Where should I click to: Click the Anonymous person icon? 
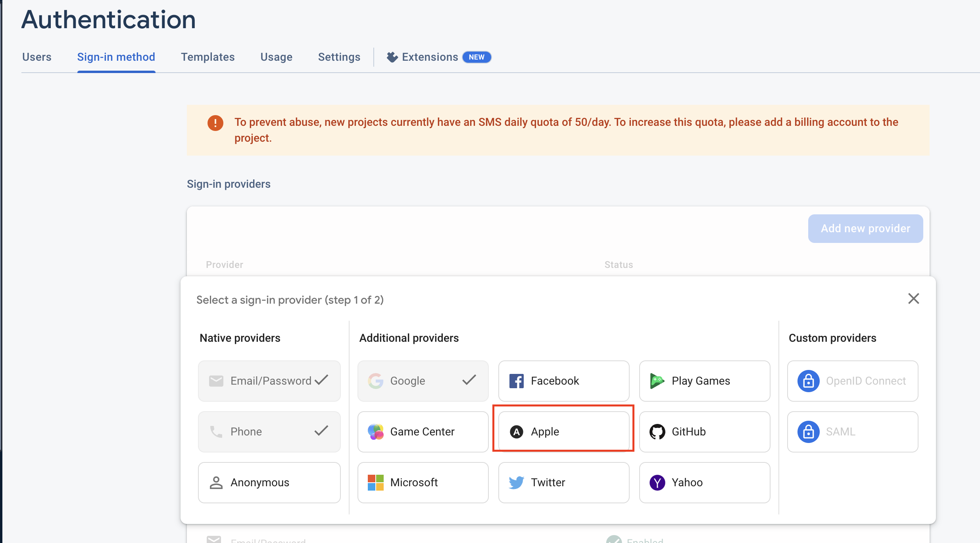coord(216,483)
